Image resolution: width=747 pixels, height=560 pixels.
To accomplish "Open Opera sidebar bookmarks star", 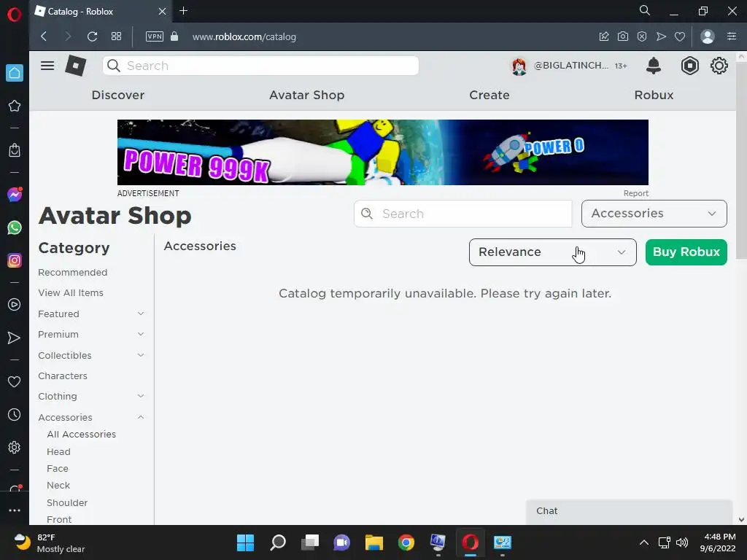I will click(15, 106).
